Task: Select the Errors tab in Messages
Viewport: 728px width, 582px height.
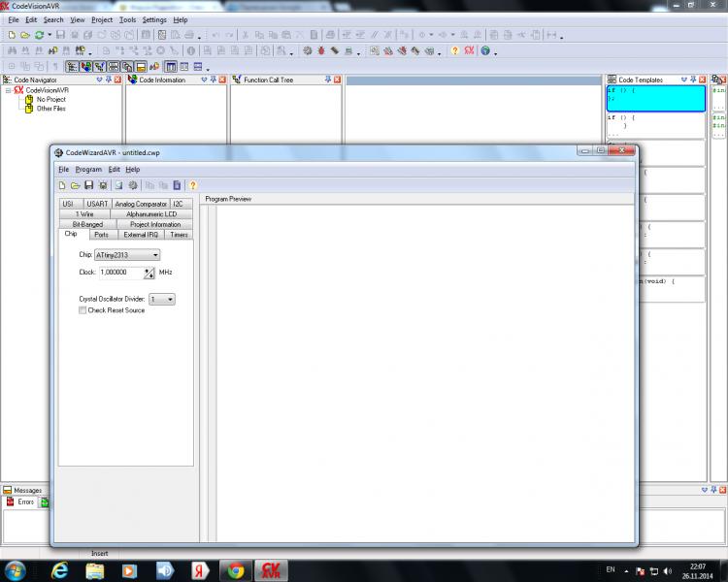Action: coord(21,502)
